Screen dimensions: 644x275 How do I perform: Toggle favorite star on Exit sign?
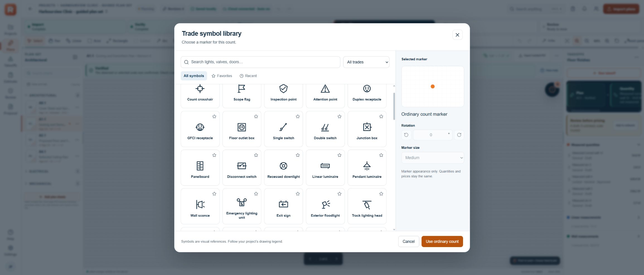coord(298,194)
